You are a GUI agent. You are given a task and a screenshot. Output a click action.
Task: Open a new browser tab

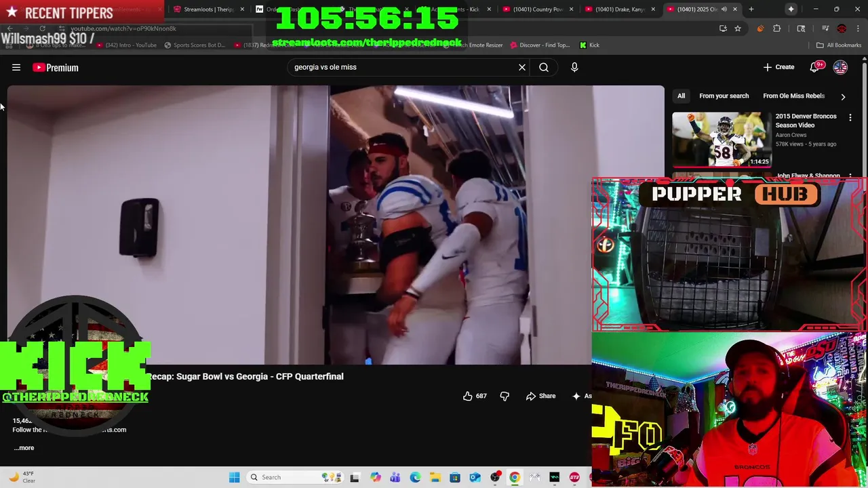pyautogui.click(x=751, y=9)
